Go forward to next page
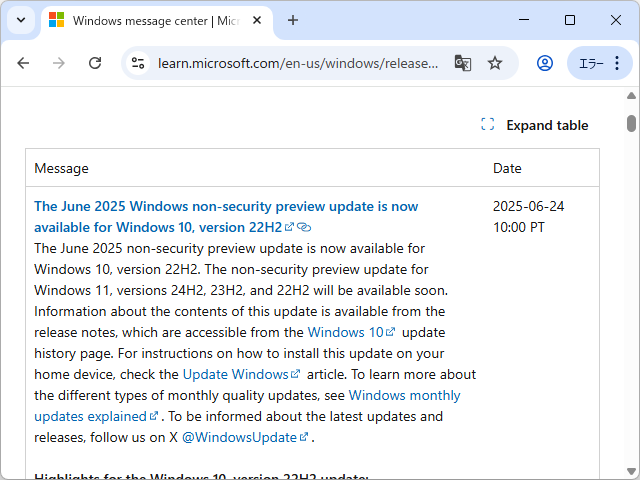 pos(59,63)
